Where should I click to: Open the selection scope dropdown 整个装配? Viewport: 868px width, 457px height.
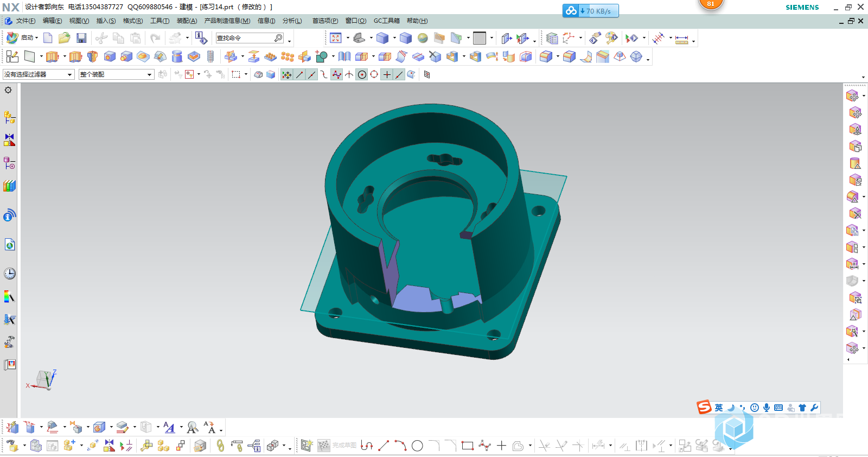tap(117, 74)
